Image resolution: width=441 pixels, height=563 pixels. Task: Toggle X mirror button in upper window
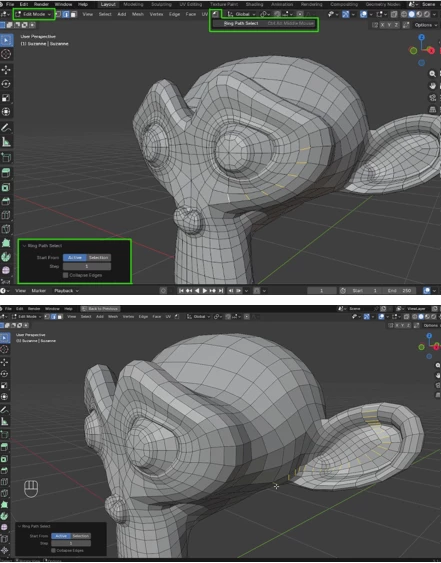click(x=382, y=25)
